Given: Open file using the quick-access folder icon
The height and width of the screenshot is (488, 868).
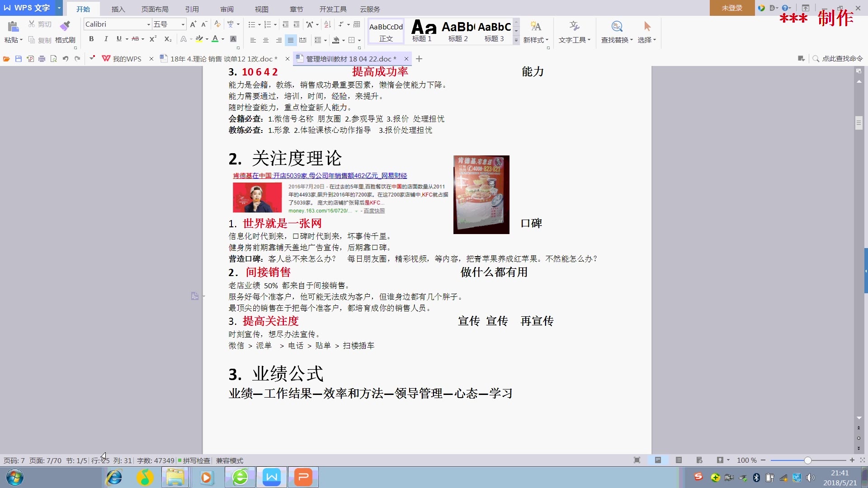Looking at the screenshot, I should (6, 59).
